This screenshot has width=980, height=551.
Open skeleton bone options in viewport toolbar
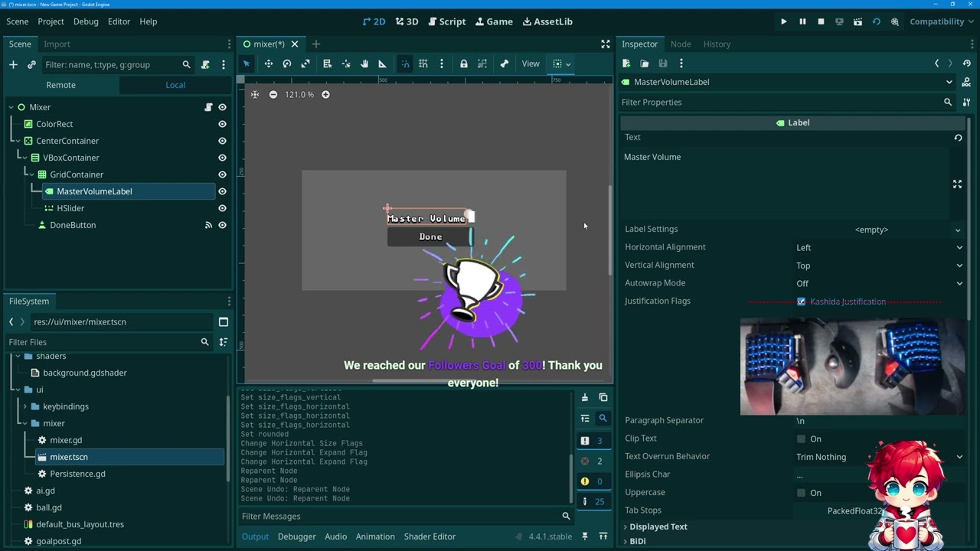click(x=505, y=64)
